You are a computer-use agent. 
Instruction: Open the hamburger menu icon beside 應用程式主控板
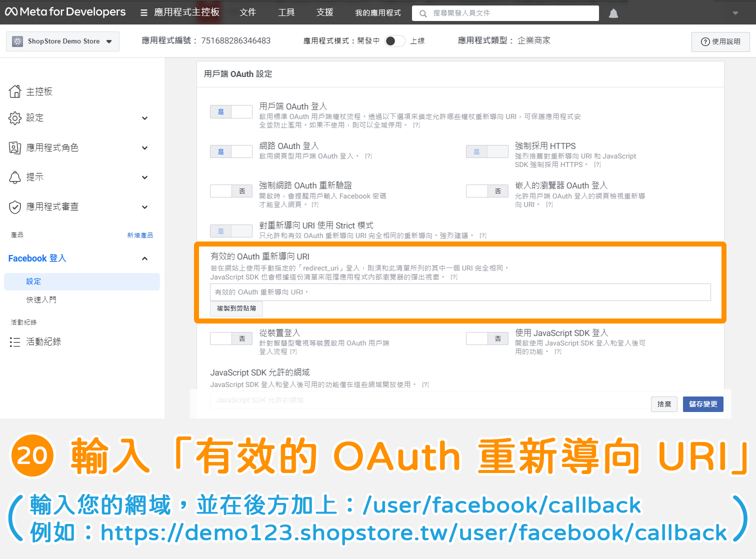point(144,12)
